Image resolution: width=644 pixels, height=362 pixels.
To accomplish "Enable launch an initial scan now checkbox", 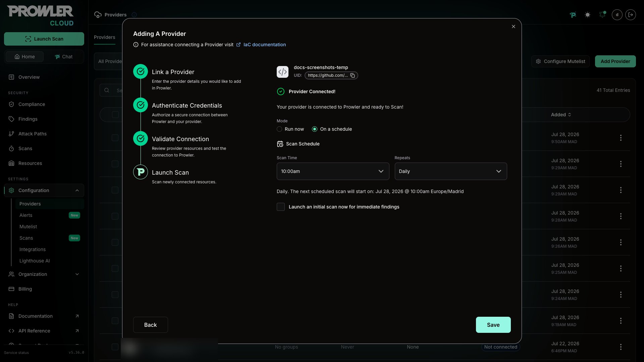I will [281, 207].
